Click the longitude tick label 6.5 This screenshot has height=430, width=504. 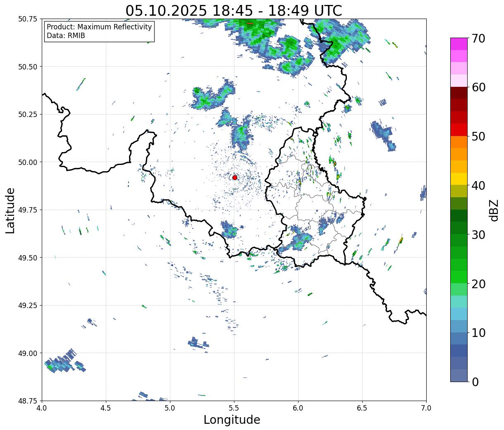click(362, 408)
